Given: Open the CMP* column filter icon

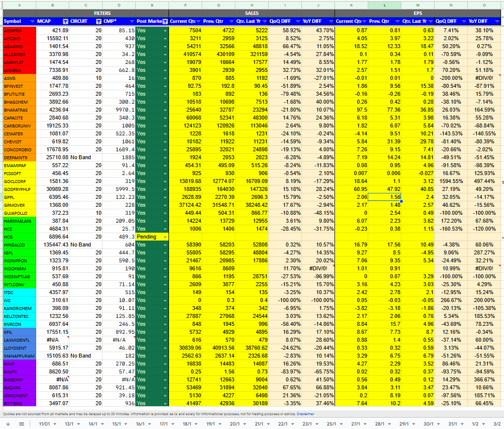Looking at the screenshot, I should pos(132,21).
